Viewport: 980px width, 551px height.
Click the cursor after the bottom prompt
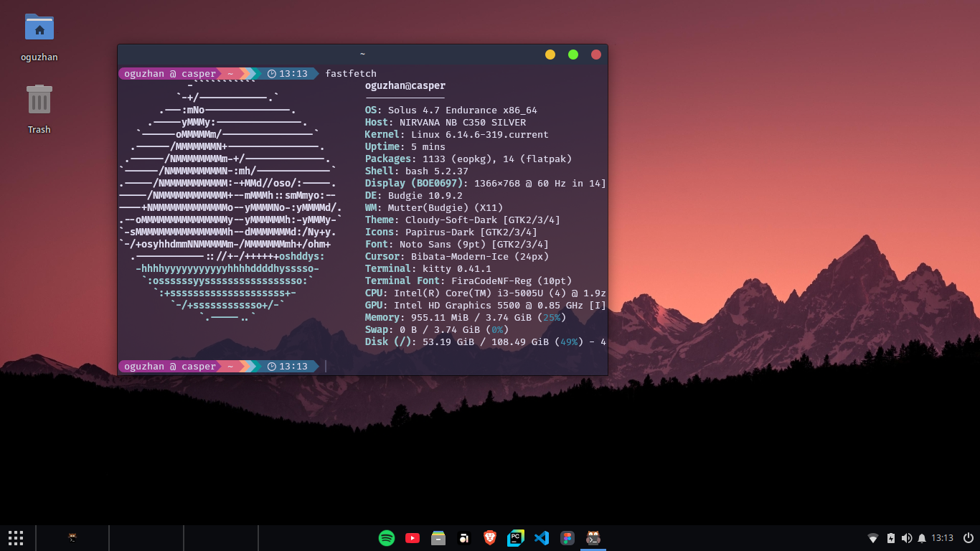coord(326,367)
